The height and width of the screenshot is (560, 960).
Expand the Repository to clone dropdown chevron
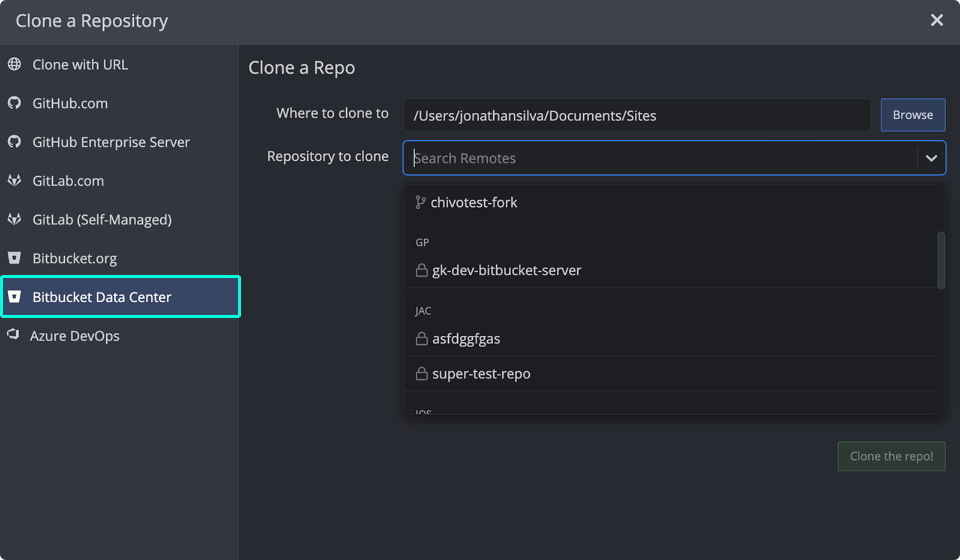pos(932,158)
